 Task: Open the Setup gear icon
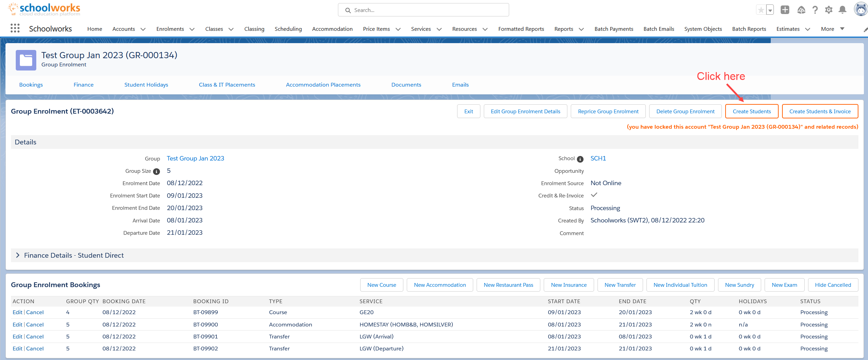click(829, 10)
